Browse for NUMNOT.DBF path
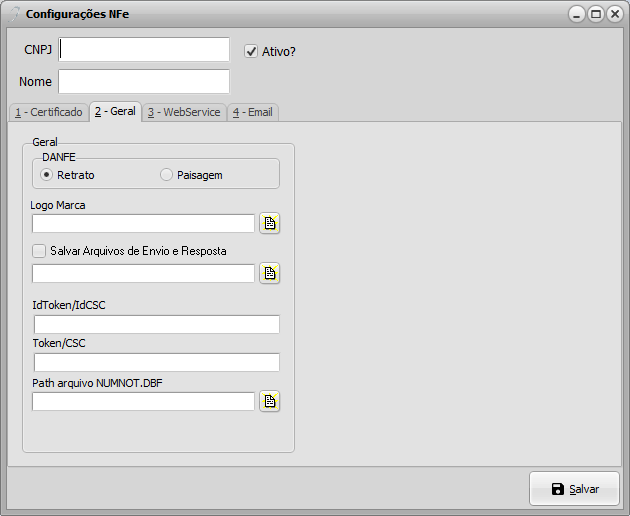 point(270,401)
